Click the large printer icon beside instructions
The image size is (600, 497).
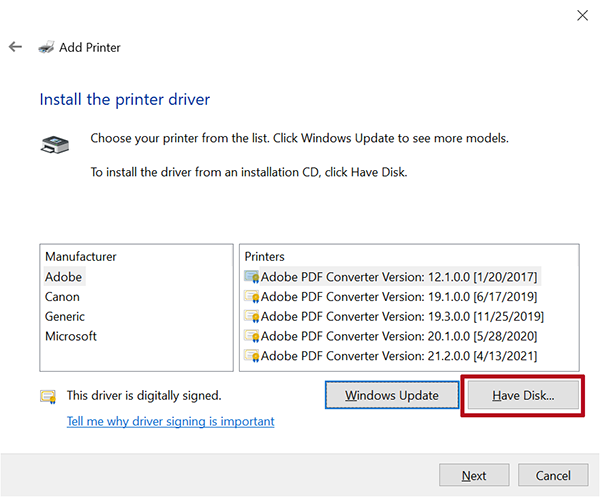[x=55, y=145]
